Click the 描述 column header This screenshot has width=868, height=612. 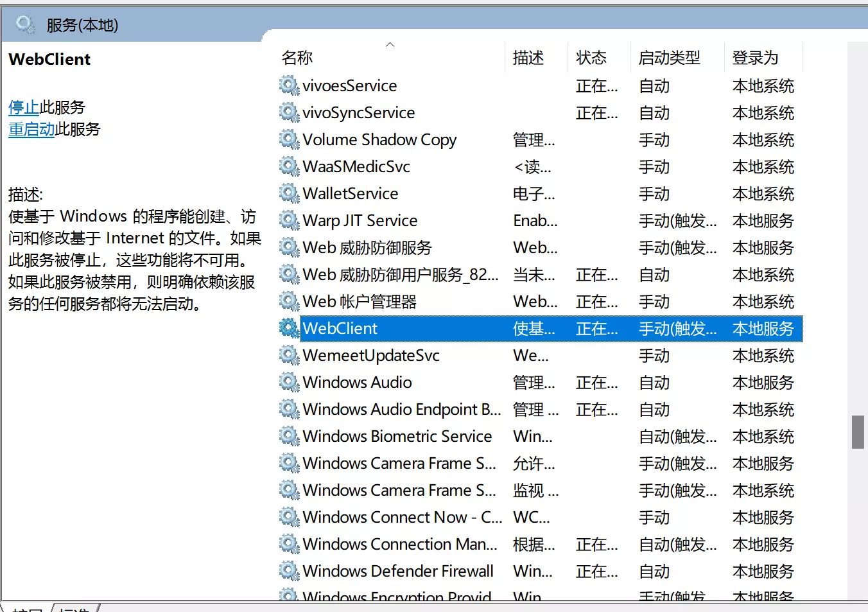click(x=528, y=58)
